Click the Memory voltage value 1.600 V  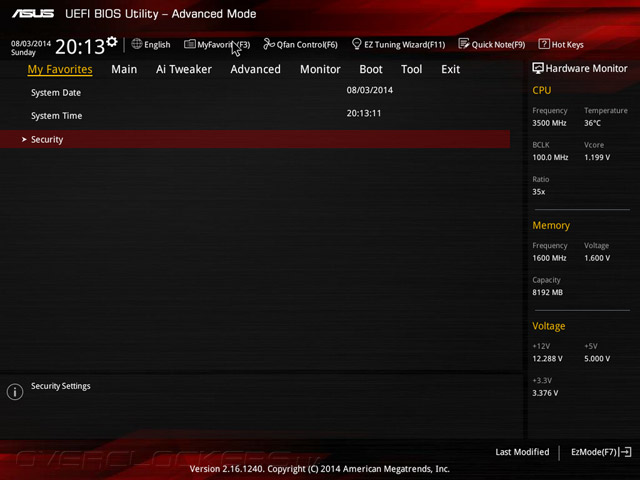click(597, 258)
